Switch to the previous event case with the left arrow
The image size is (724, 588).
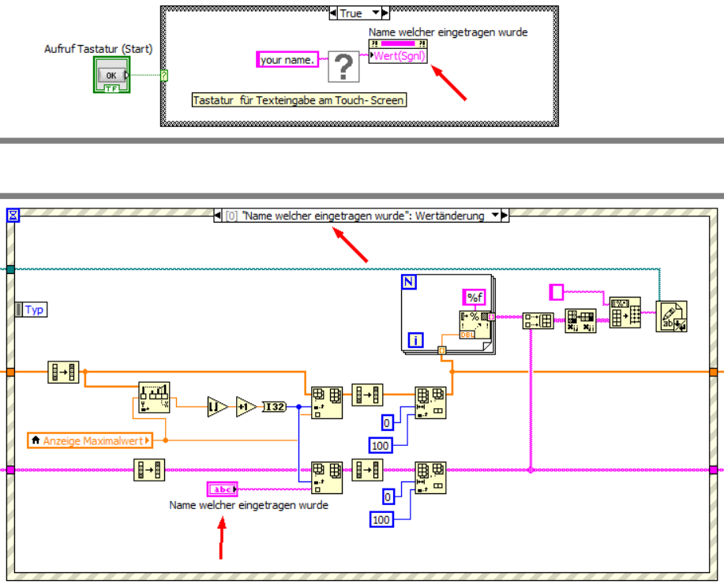point(217,215)
